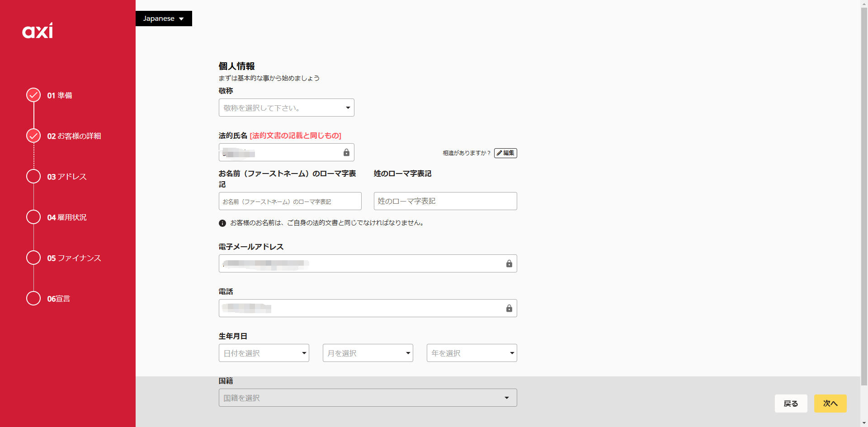Open the 年を選択 year dropdown

click(x=472, y=353)
